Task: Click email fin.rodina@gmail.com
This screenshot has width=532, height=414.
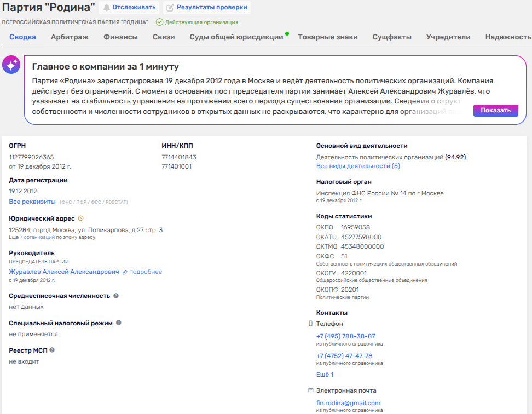Action: (x=348, y=403)
